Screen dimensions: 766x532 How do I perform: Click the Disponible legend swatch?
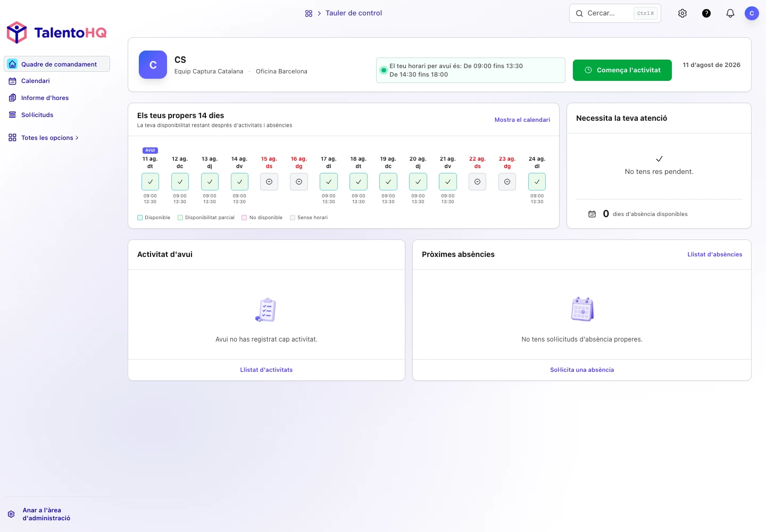click(140, 218)
